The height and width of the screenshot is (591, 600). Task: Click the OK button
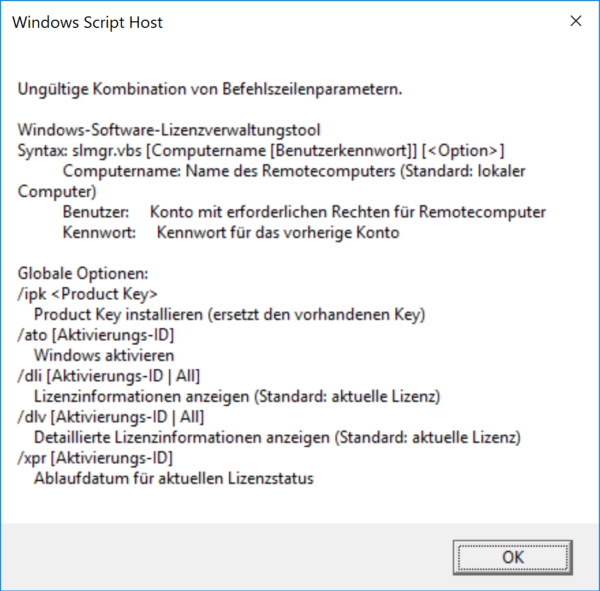(513, 556)
